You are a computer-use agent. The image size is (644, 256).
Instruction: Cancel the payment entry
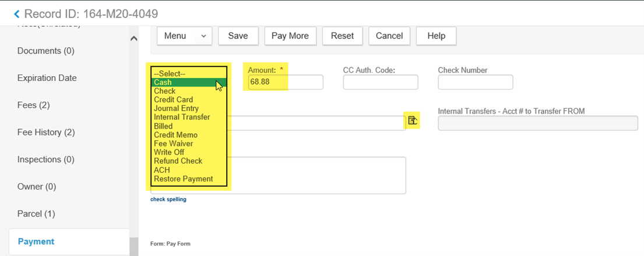[389, 36]
